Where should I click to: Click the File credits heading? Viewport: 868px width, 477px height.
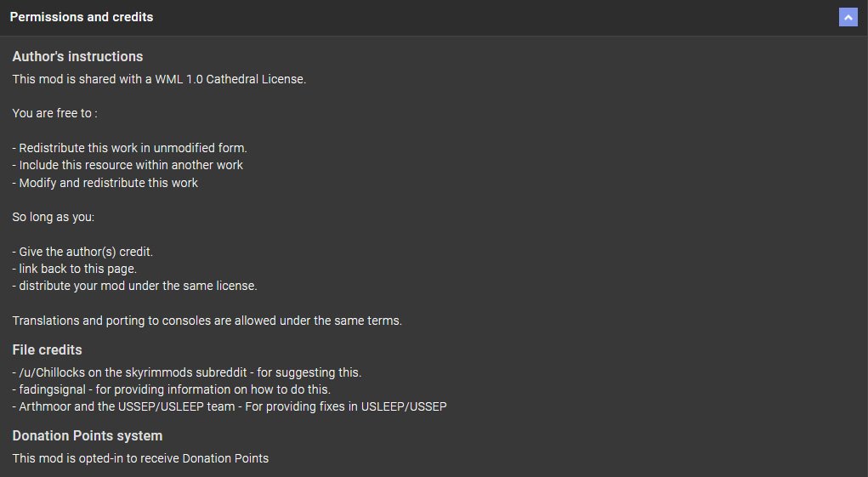point(47,349)
